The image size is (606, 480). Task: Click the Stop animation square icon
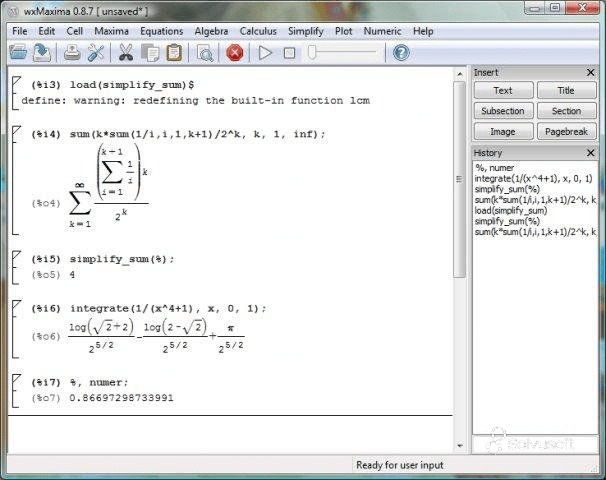click(x=289, y=53)
